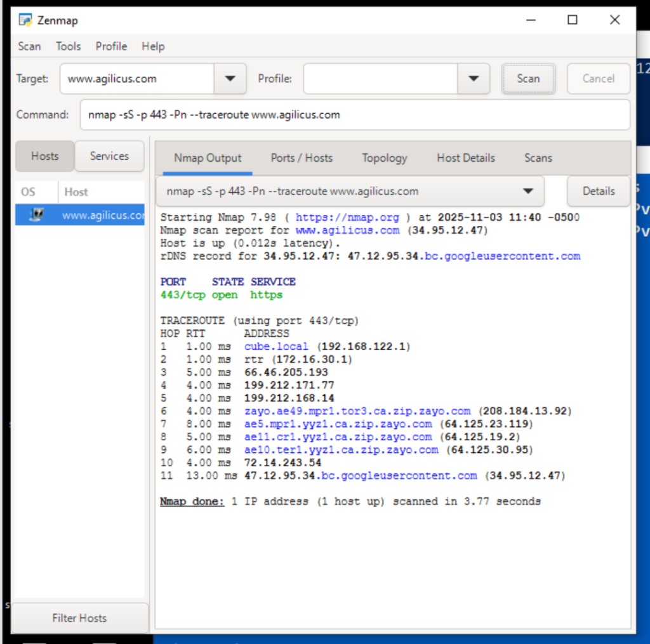
Task: Expand the Target dropdown
Action: coord(230,79)
